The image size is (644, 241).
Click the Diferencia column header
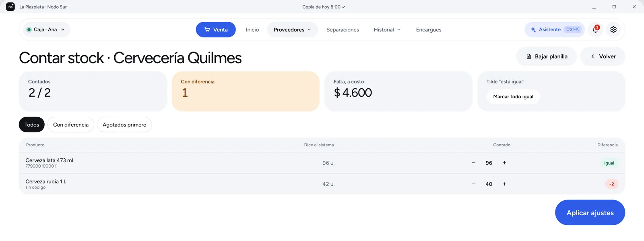pyautogui.click(x=607, y=145)
